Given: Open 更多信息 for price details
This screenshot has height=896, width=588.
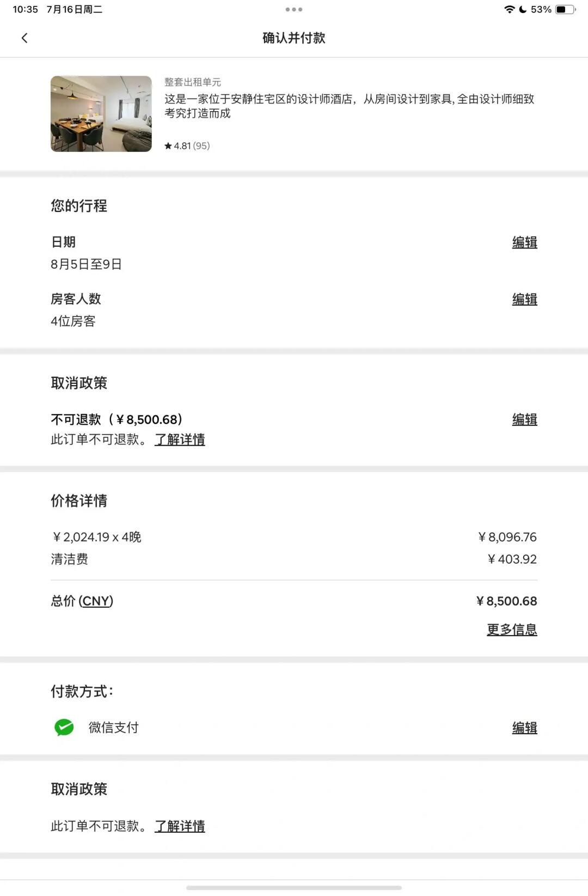Looking at the screenshot, I should point(512,630).
